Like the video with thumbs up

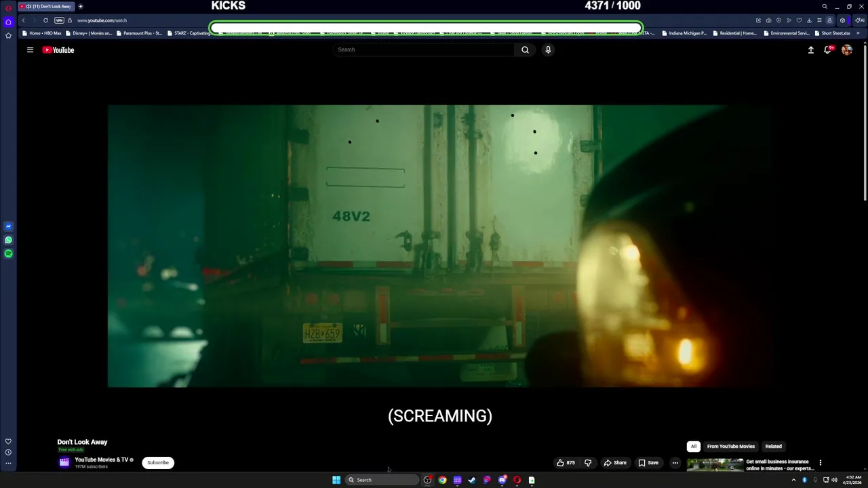tap(566, 463)
